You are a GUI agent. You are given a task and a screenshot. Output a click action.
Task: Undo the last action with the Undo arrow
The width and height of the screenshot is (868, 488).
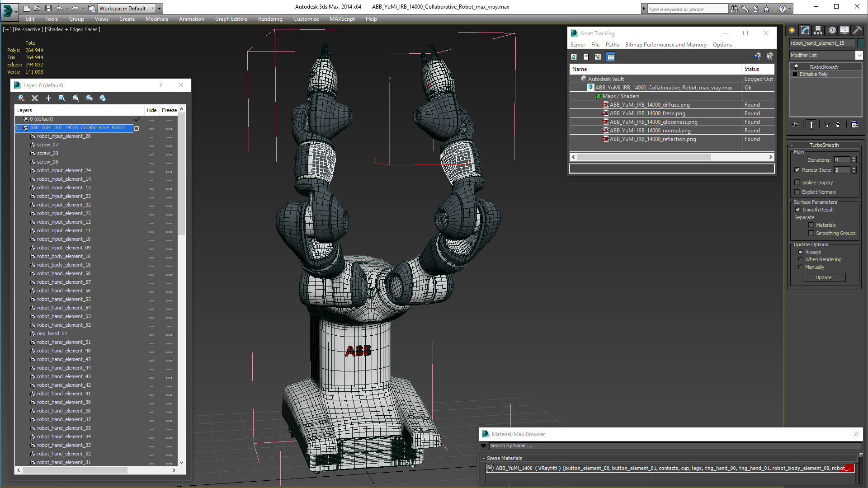59,8
